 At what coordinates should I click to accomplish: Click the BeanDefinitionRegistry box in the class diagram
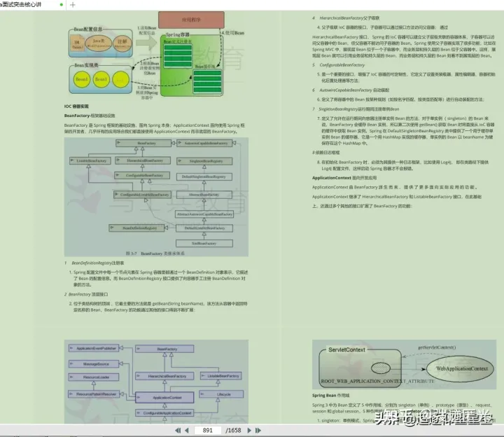point(136,228)
